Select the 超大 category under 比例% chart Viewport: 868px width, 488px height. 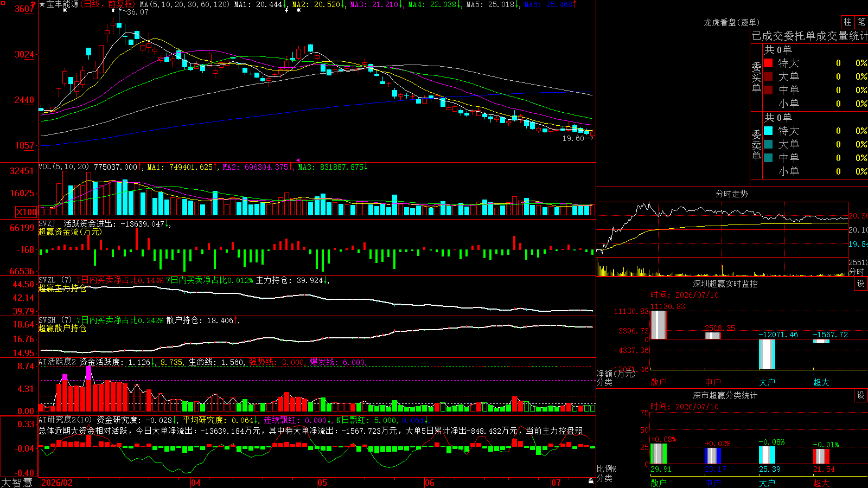[x=821, y=483]
